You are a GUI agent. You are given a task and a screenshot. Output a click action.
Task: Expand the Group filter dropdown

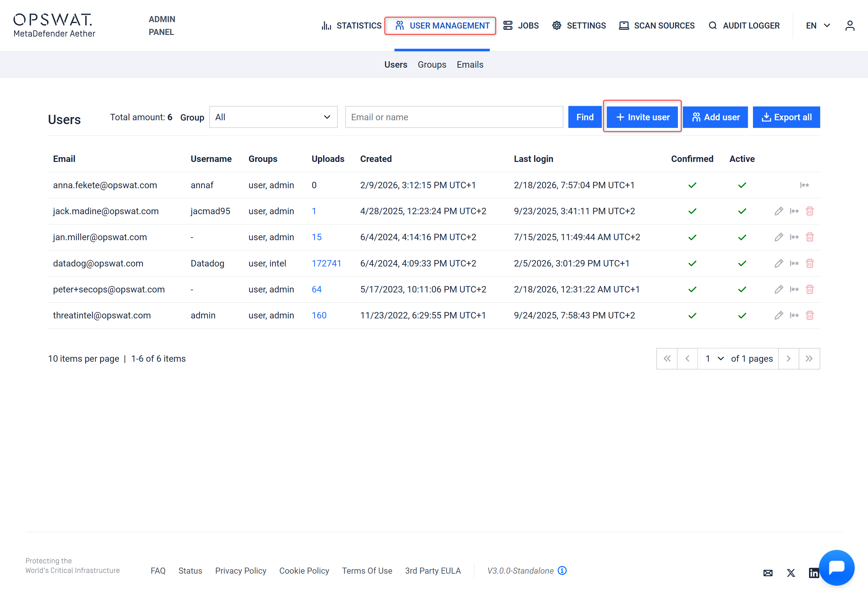click(273, 117)
